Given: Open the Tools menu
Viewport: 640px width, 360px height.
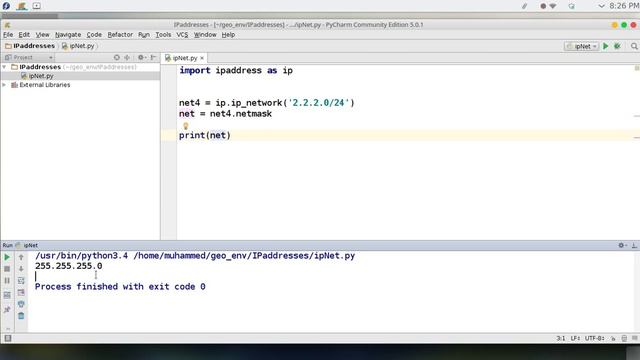Looking at the screenshot, I should 163,35.
